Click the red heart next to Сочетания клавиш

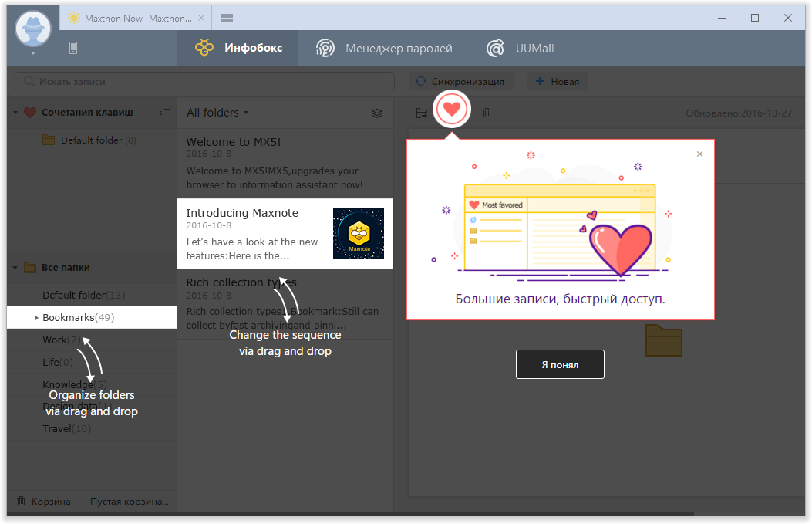click(x=30, y=113)
